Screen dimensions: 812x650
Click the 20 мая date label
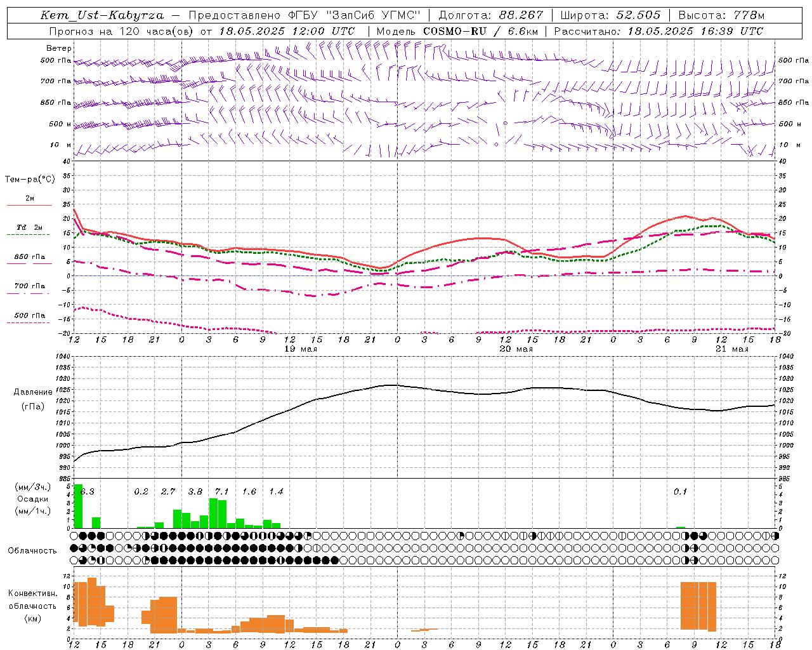coord(516,348)
